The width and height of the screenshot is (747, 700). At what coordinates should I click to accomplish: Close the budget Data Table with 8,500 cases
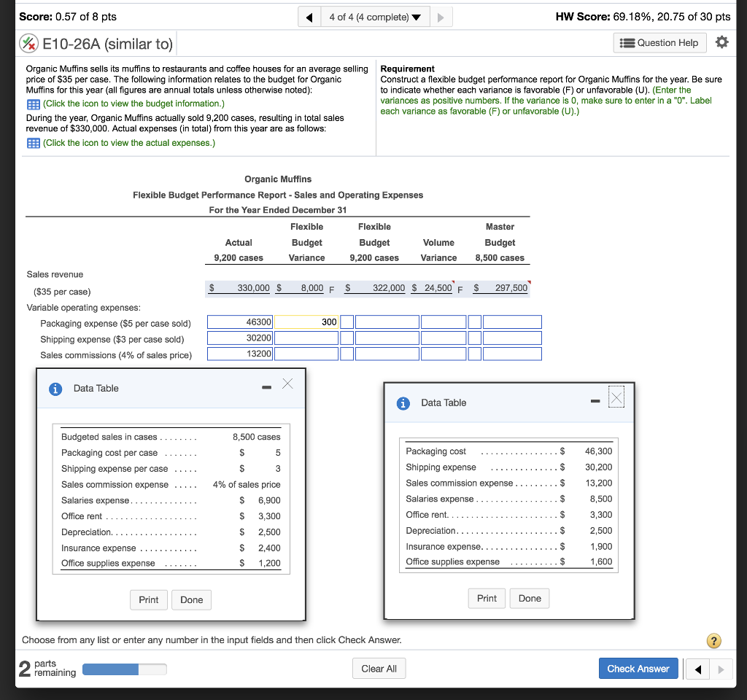coord(287,384)
